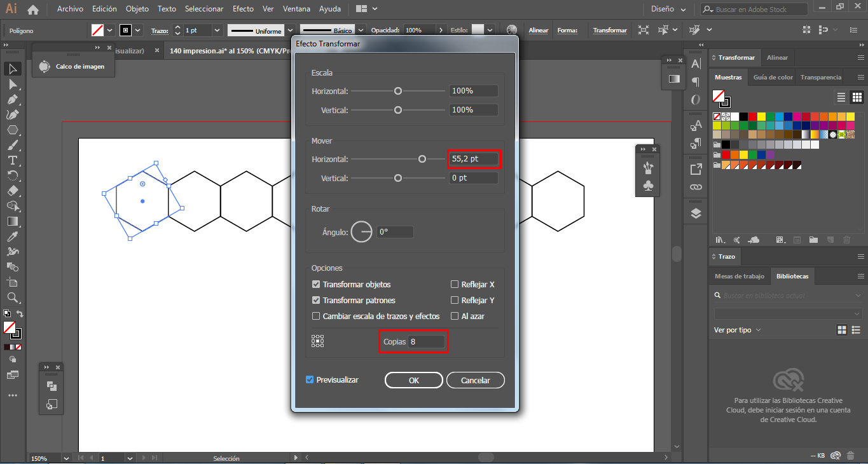Screen dimensions: 868x464
Task: Open the Diseño workspace dropdown
Action: (669, 9)
